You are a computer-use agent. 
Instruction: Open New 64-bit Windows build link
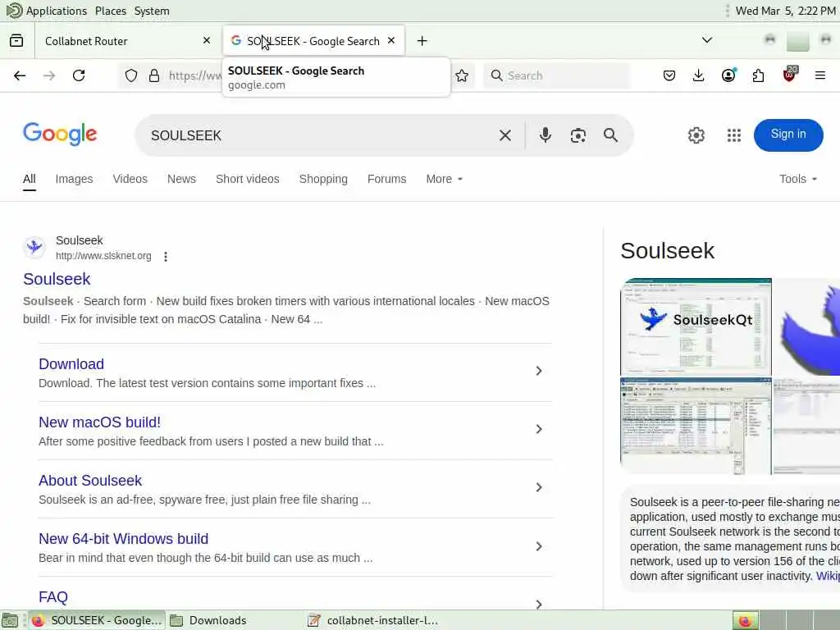click(x=123, y=539)
